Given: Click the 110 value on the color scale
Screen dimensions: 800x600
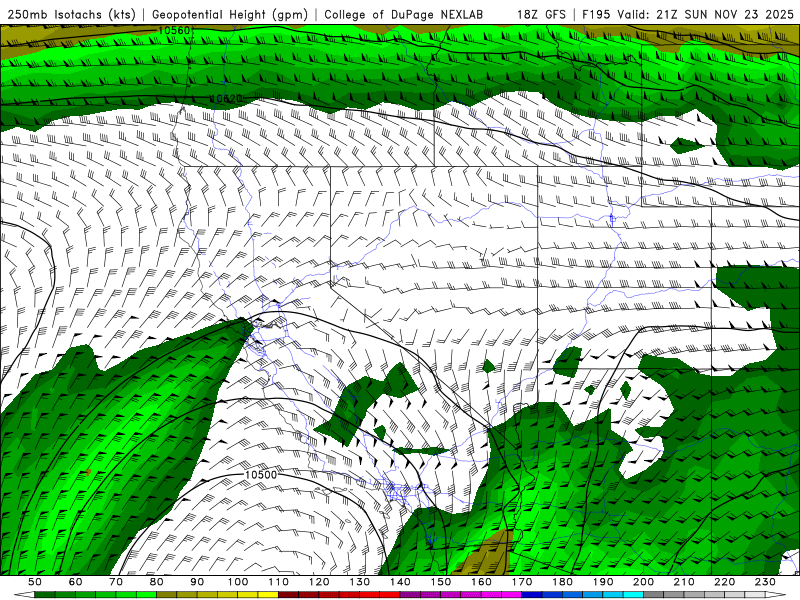Looking at the screenshot, I should [x=278, y=582].
